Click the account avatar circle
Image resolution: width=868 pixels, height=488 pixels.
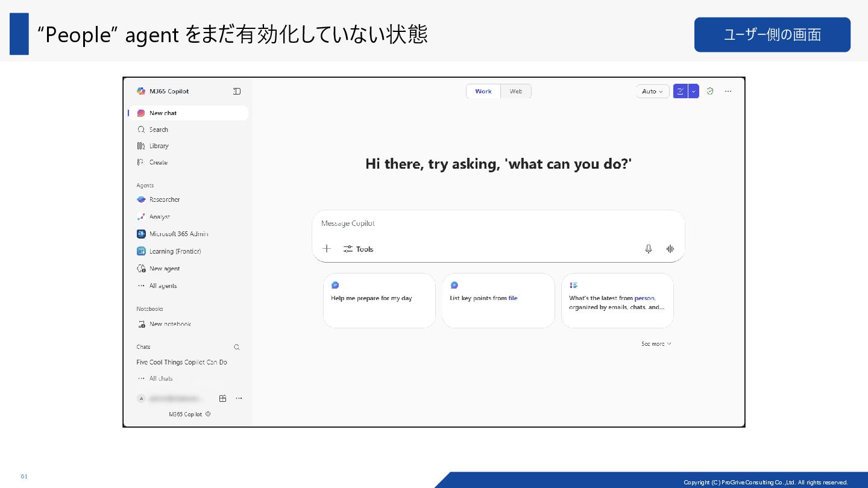pos(141,398)
